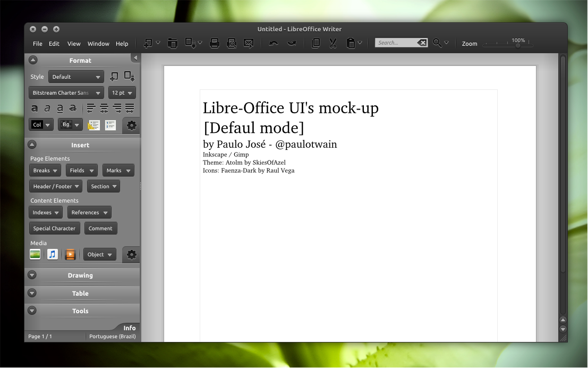
Task: Click inside the Search... field
Action: pyautogui.click(x=396, y=43)
